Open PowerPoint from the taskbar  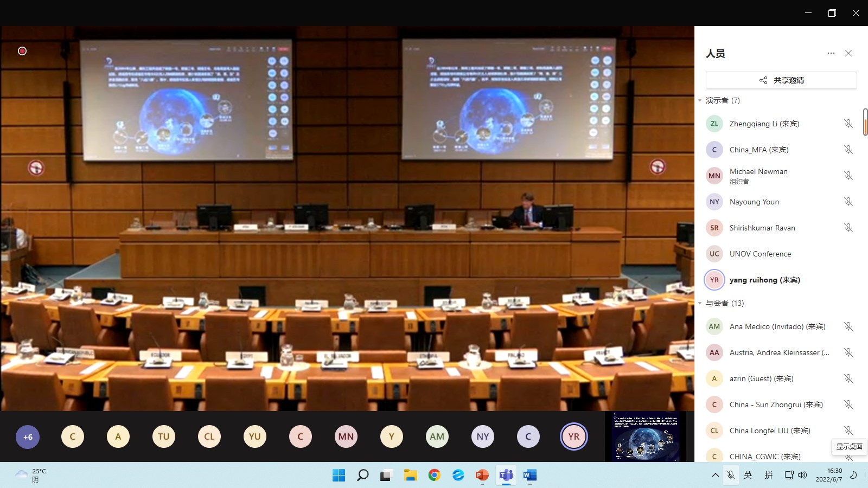coord(482,476)
